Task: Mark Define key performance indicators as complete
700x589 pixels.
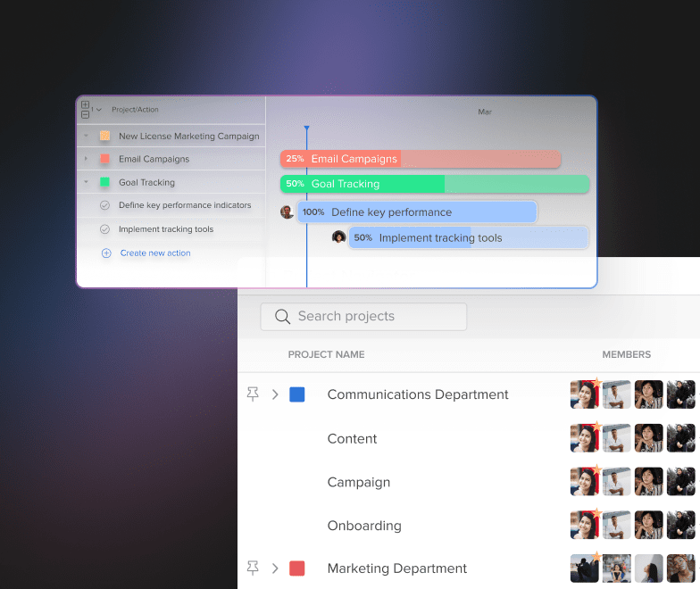Action: coord(104,206)
